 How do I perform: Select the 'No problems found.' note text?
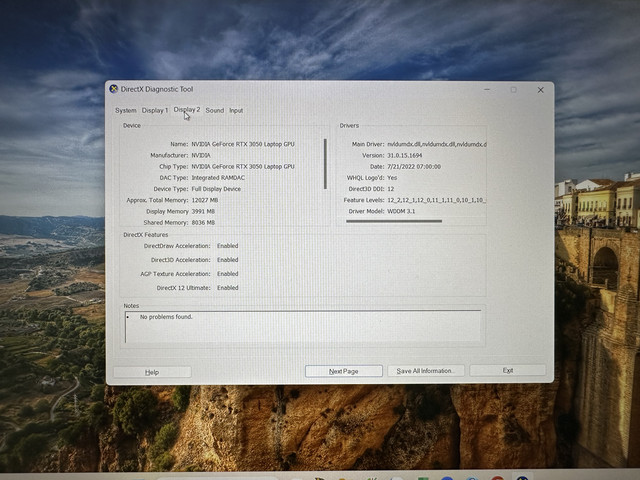pyautogui.click(x=166, y=317)
